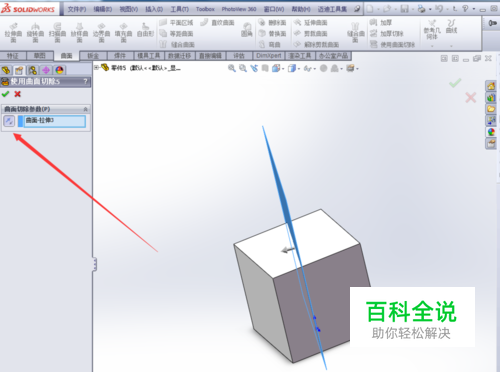Cancel using the viewport confirmation-corner X
The image size is (500, 372).
pyautogui.click(x=471, y=98)
